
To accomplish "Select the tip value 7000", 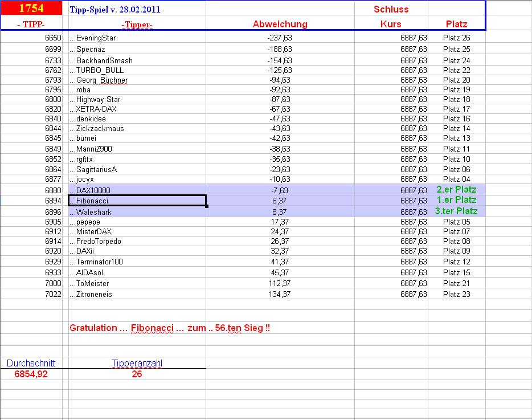I will (31, 283).
